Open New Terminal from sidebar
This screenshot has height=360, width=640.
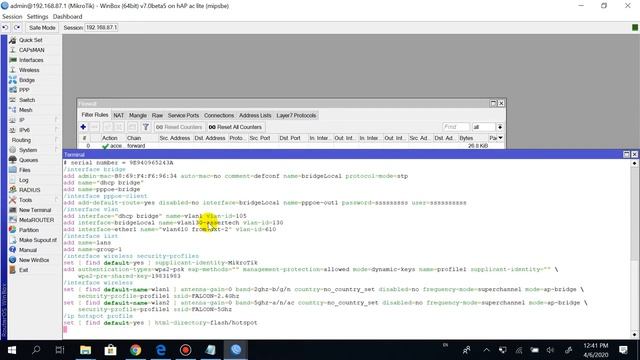click(35, 210)
